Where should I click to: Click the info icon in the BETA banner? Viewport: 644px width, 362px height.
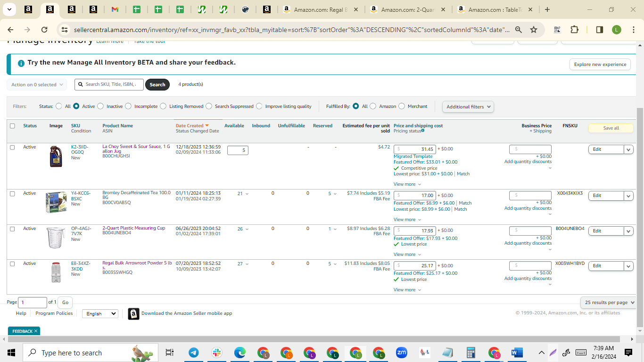point(21,63)
